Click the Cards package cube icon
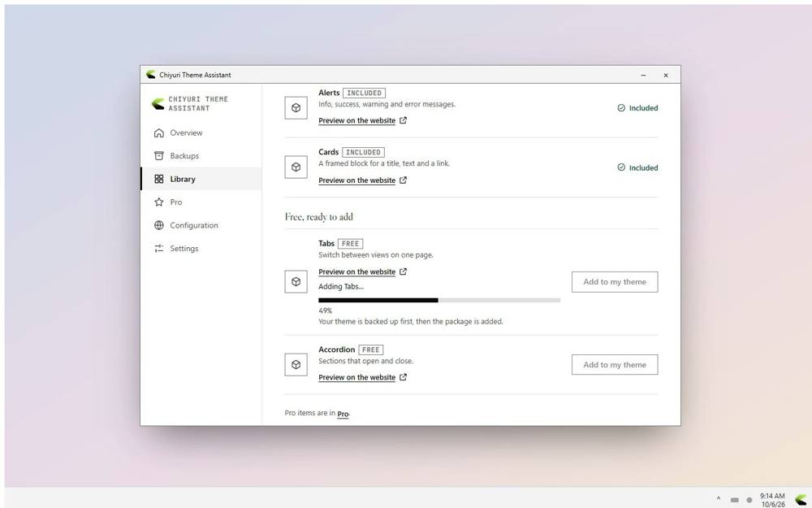The width and height of the screenshot is (812, 508). tap(296, 167)
